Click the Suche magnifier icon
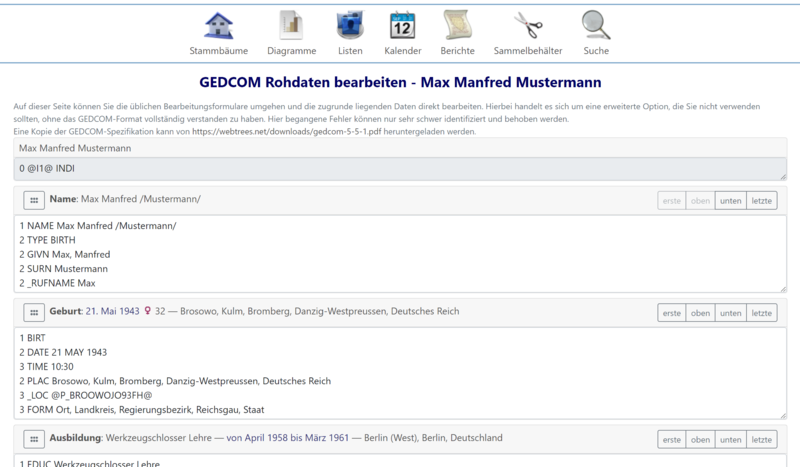The image size is (800, 467). [596, 25]
